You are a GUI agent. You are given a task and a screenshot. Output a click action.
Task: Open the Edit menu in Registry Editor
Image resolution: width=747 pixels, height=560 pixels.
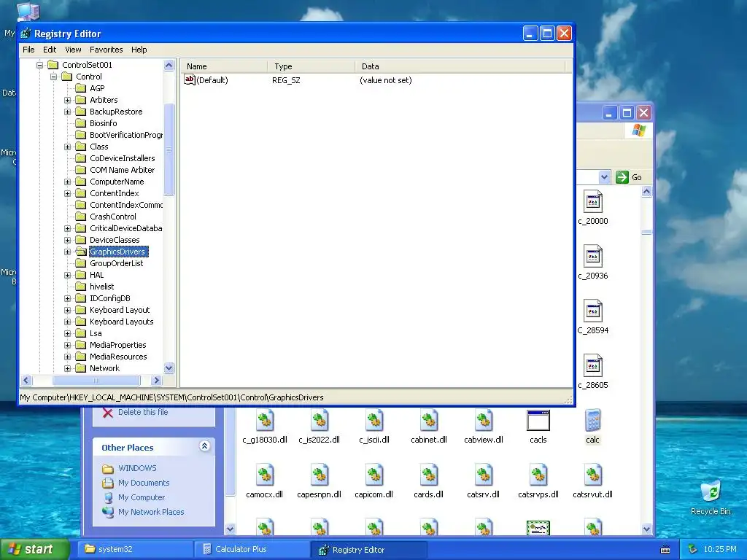tap(50, 50)
